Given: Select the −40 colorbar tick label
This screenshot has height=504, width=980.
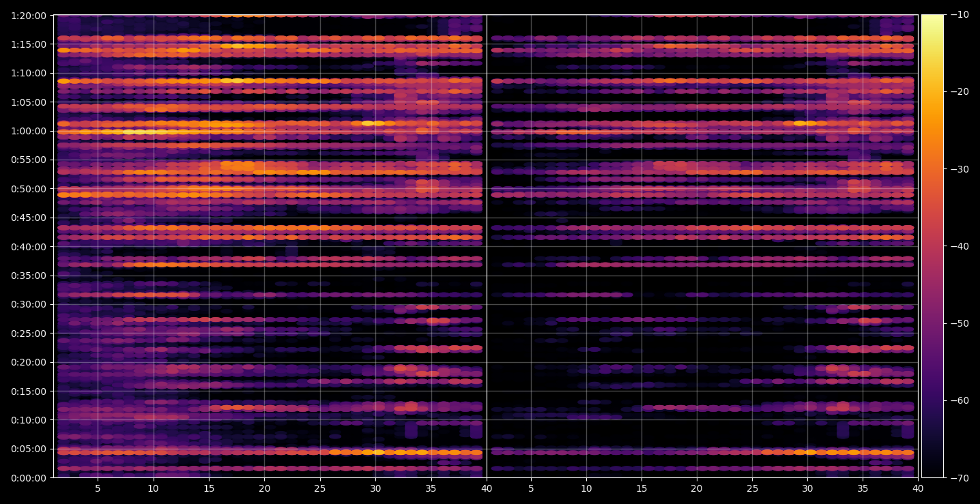Looking at the screenshot, I should tap(959, 246).
